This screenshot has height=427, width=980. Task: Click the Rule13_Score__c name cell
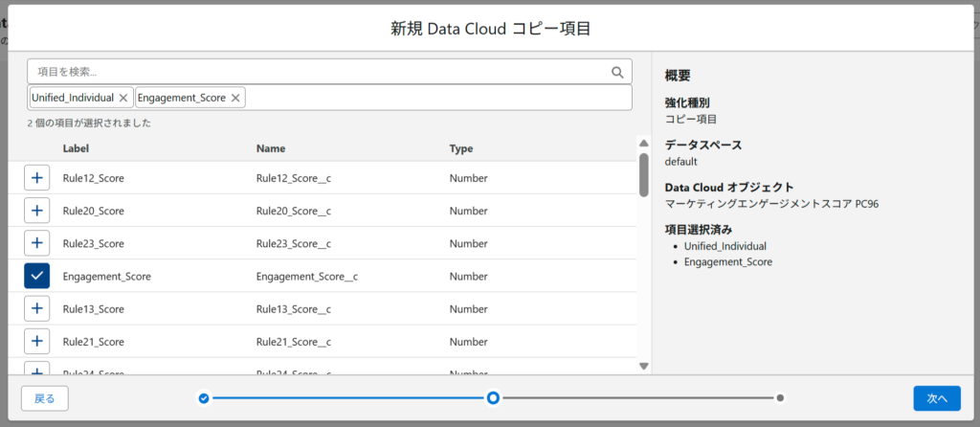click(x=293, y=309)
